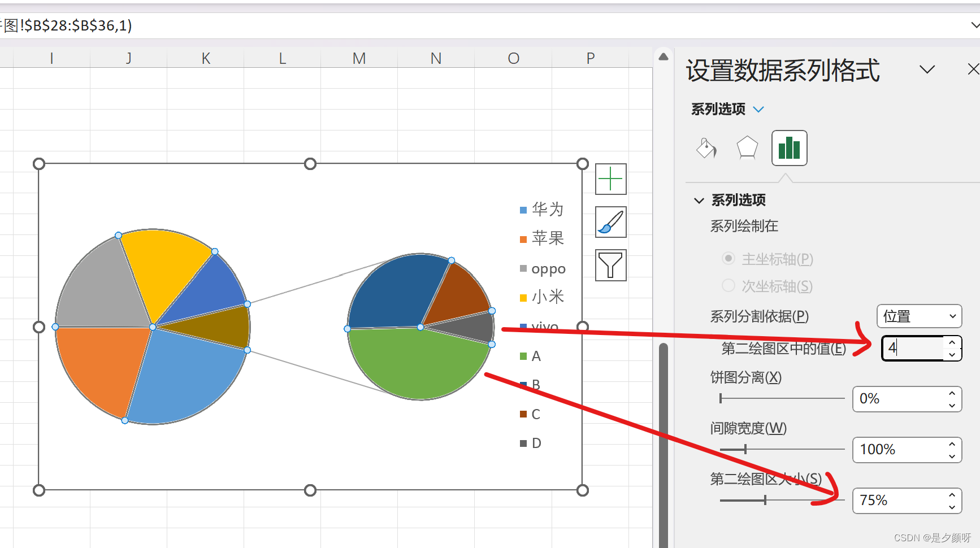Open the task pane options chevron
980x548 pixels.
(927, 69)
